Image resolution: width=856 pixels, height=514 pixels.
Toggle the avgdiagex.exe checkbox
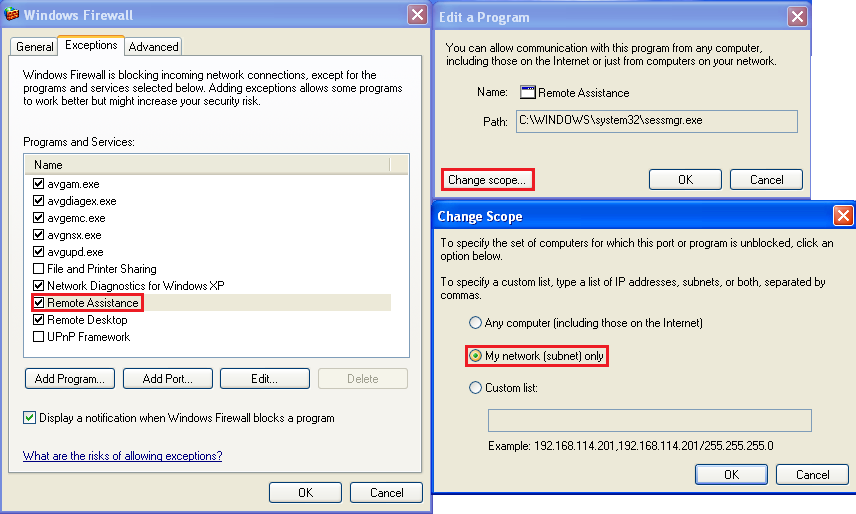pyautogui.click(x=38, y=200)
